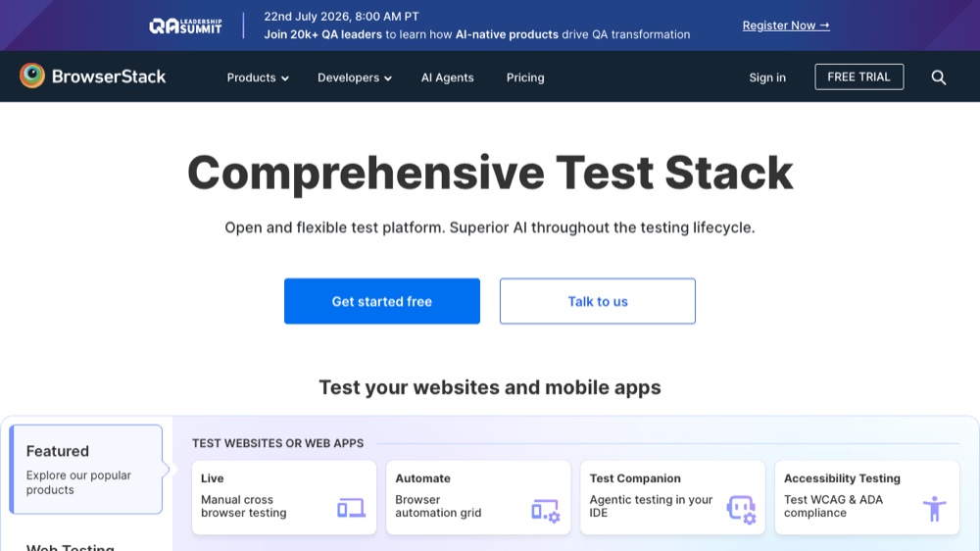Click the QA Leadership Summit logo
This screenshot has width=980, height=551.
[185, 25]
